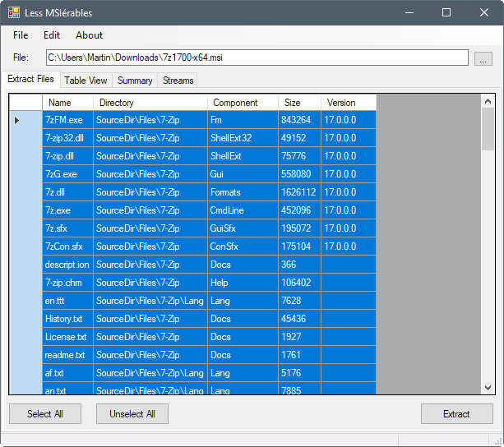The height and width of the screenshot is (447, 504).
Task: Click the en.ttt directory cell
Action: pos(150,301)
